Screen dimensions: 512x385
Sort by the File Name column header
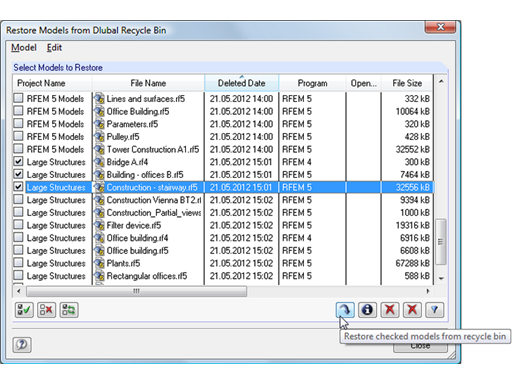148,83
